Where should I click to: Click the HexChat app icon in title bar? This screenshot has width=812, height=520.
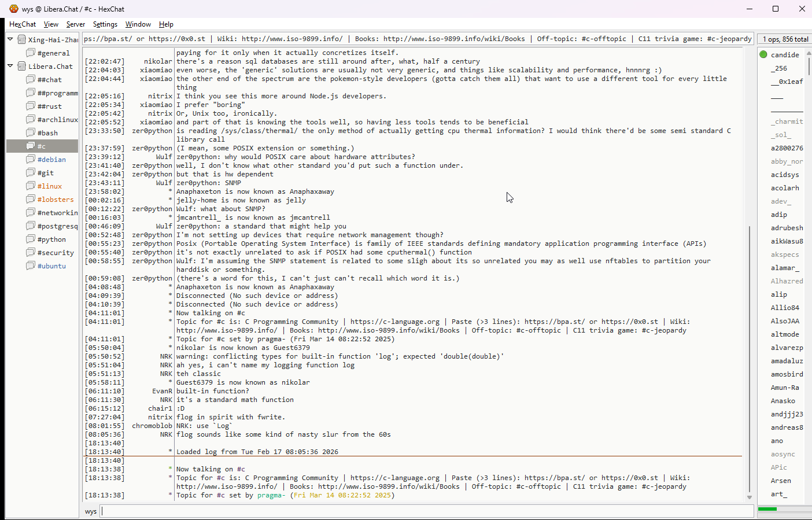point(13,9)
